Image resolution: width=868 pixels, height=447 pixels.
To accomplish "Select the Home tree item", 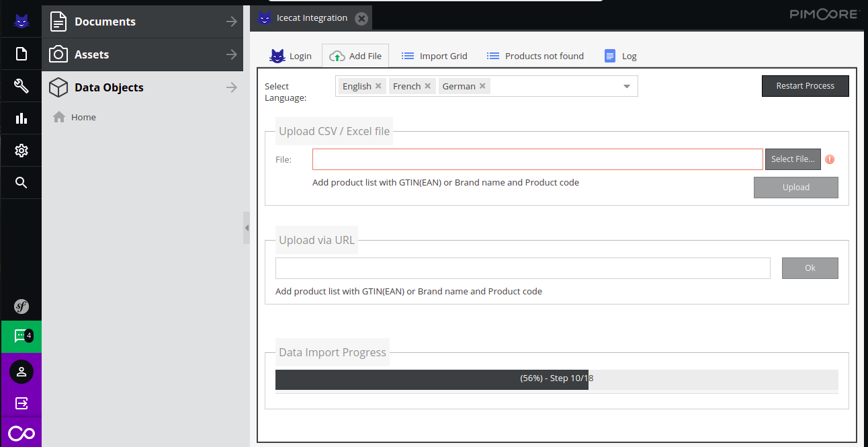I will point(83,117).
